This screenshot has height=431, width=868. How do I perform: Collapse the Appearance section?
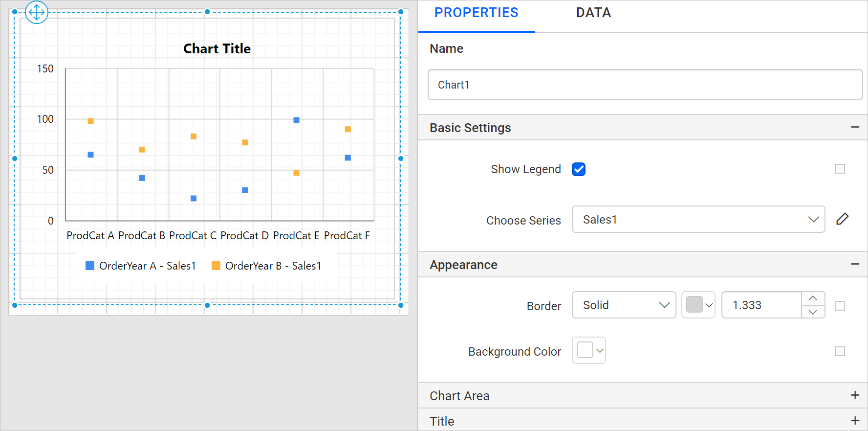[x=855, y=264]
